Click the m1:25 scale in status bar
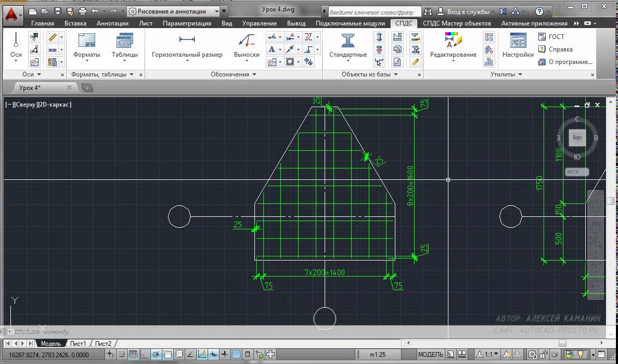This screenshot has width=618, height=364. [x=378, y=355]
